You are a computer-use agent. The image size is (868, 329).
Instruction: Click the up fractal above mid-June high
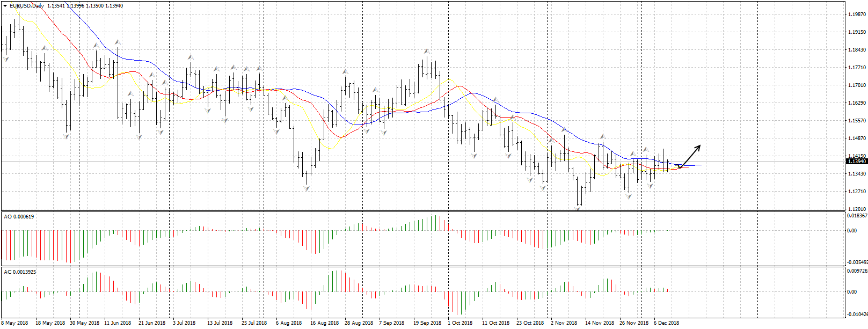(117, 42)
